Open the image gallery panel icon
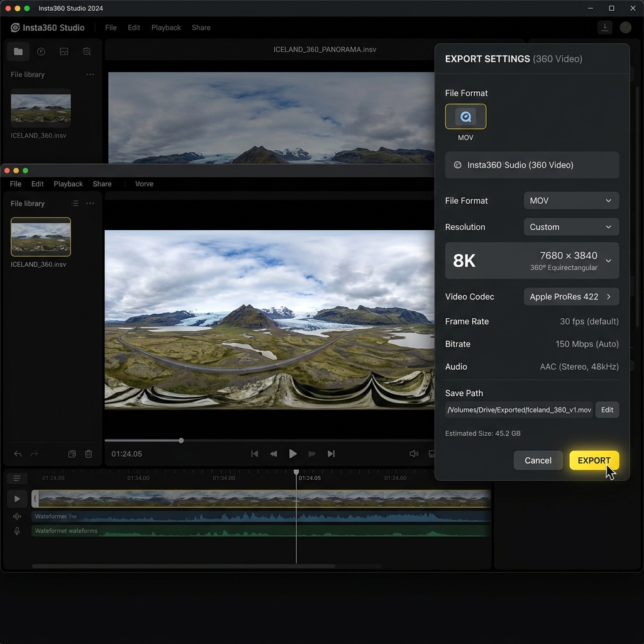 [x=64, y=51]
